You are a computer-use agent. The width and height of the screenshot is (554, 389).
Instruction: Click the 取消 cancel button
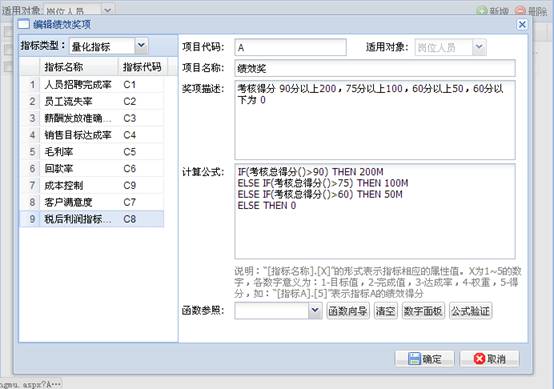coord(489,359)
